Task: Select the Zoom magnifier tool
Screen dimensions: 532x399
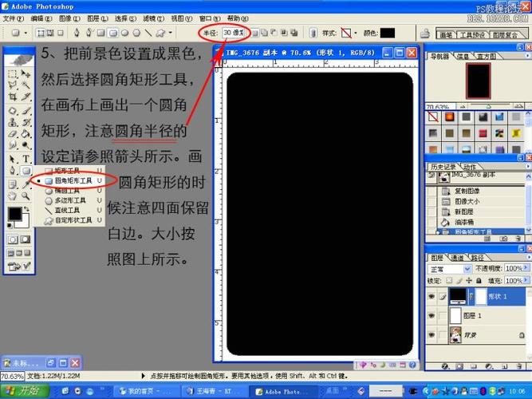Action: 26,196
